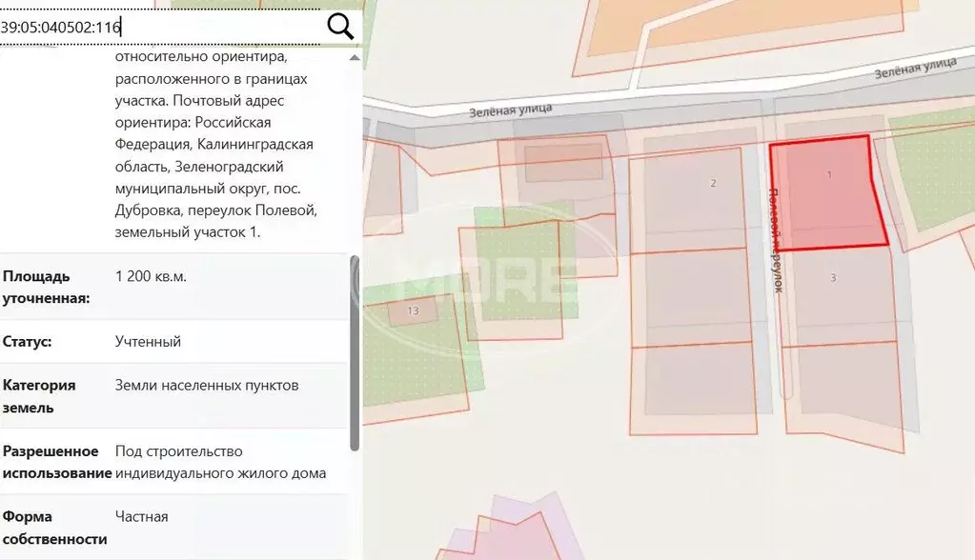Click the Зелёная улица label at top right
The image size is (975, 560).
(x=915, y=68)
